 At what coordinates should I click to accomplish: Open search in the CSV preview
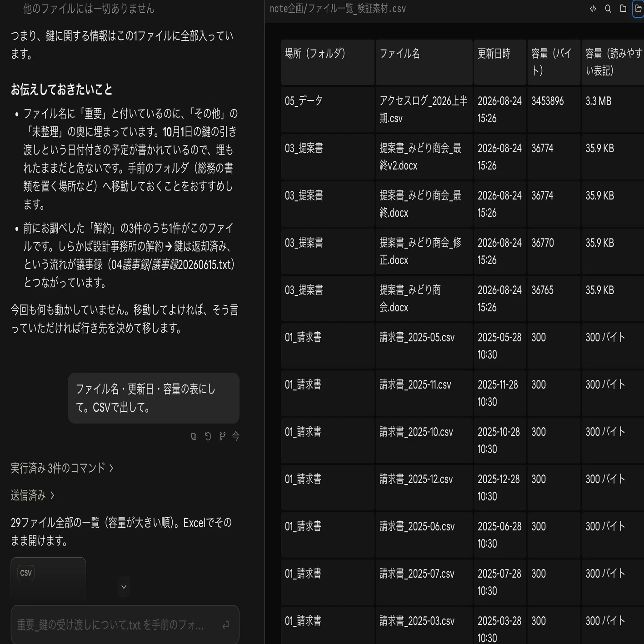[x=608, y=9]
